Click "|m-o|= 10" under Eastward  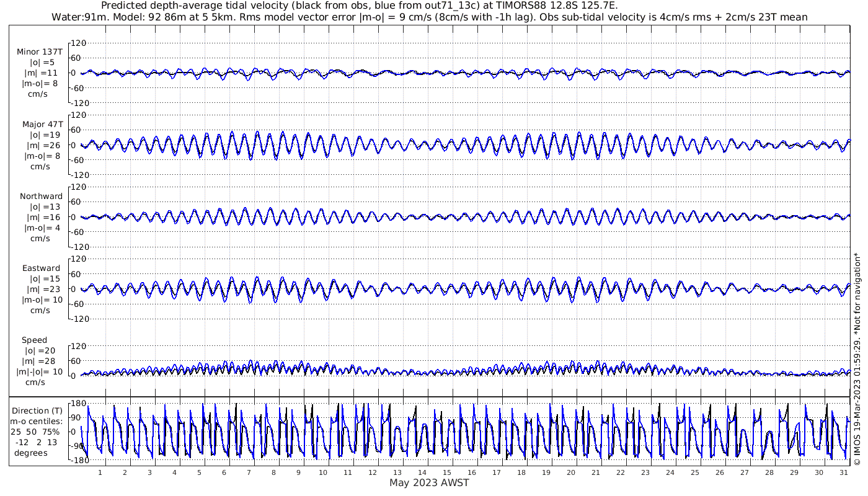pyautogui.click(x=42, y=299)
